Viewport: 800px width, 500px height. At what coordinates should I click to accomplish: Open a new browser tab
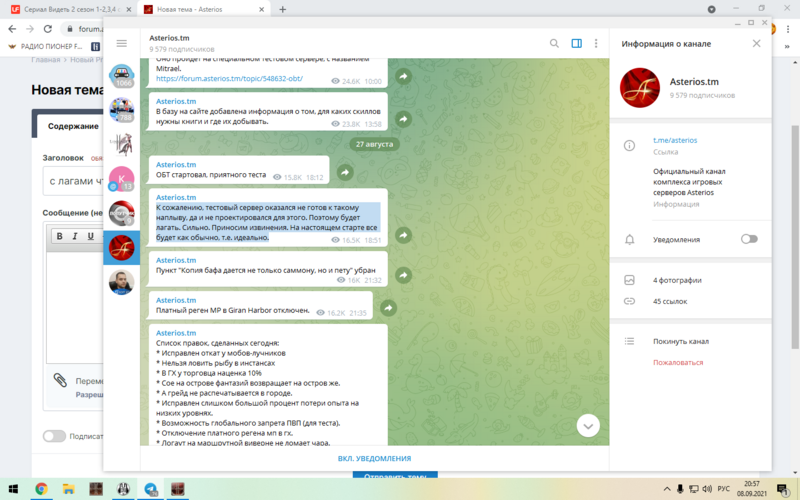(x=282, y=9)
